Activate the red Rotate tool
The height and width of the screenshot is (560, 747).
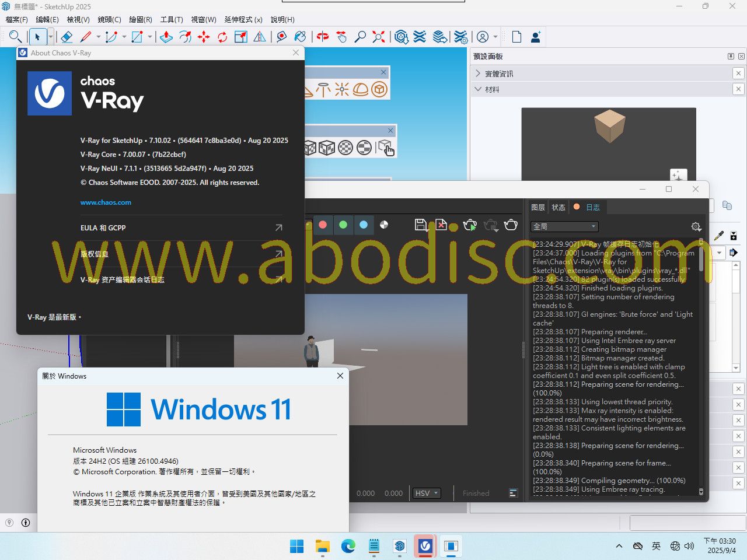pyautogui.click(x=222, y=37)
